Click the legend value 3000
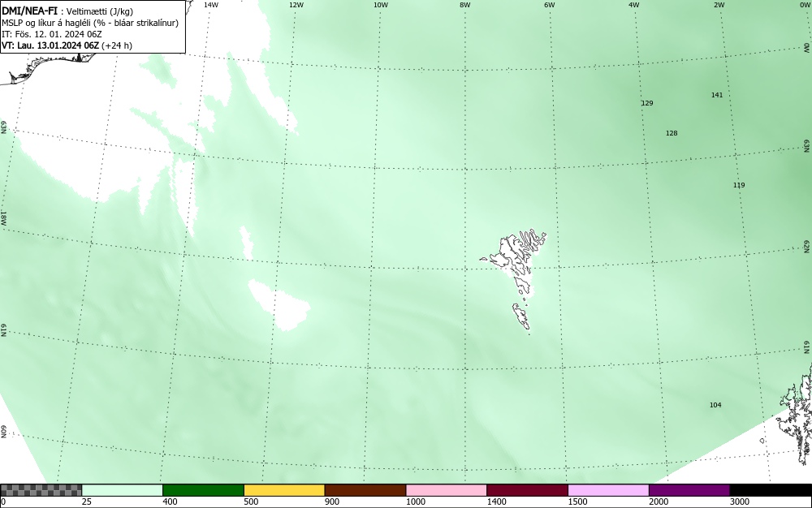This screenshot has width=812, height=508. tap(740, 502)
